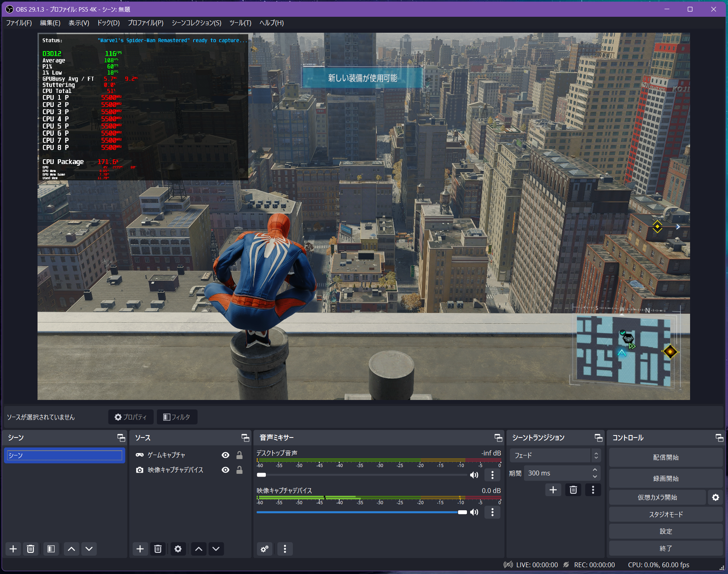Screen dimensions: 728x574
Task: Delete the selected scene using trash icon
Action: (30, 549)
